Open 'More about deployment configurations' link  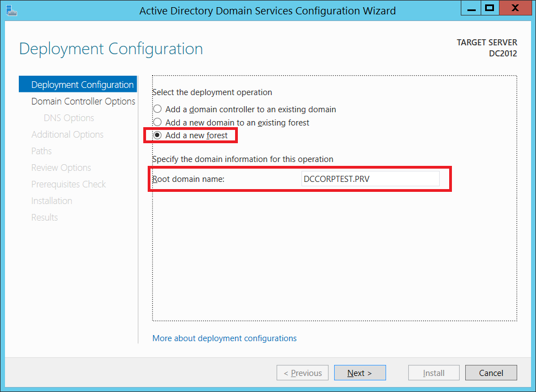224,338
